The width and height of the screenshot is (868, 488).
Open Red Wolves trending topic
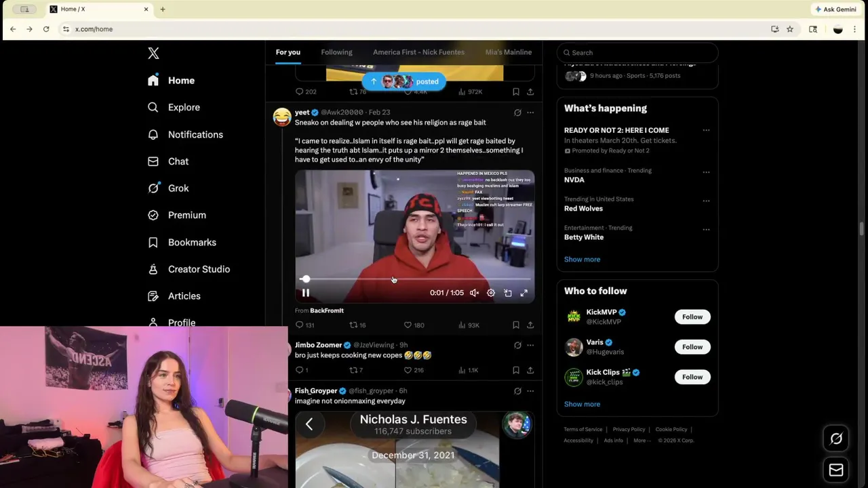click(x=583, y=209)
